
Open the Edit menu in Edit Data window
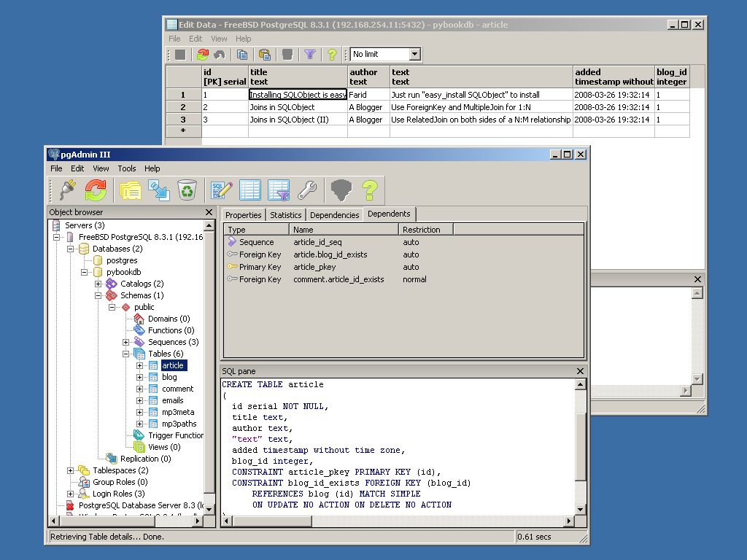[196, 39]
